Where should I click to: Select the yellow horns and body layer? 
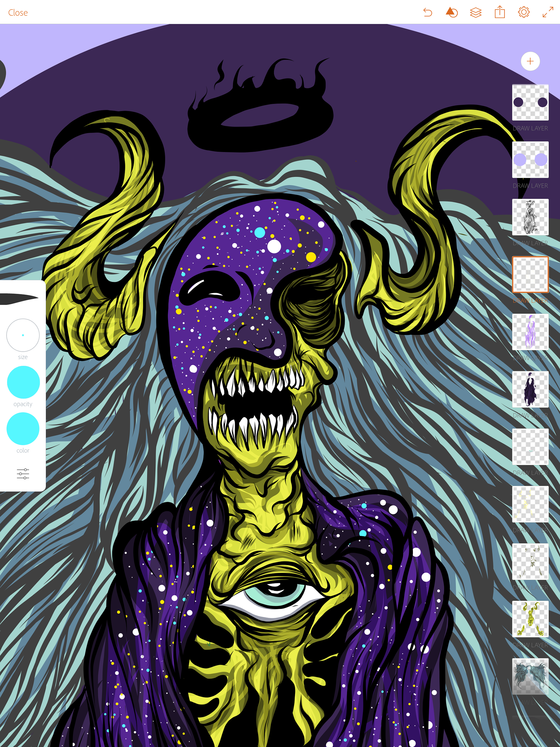click(530, 619)
